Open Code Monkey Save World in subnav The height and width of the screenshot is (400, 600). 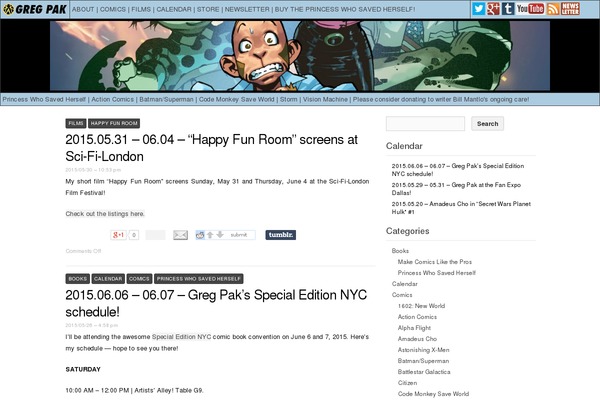pyautogui.click(x=236, y=100)
